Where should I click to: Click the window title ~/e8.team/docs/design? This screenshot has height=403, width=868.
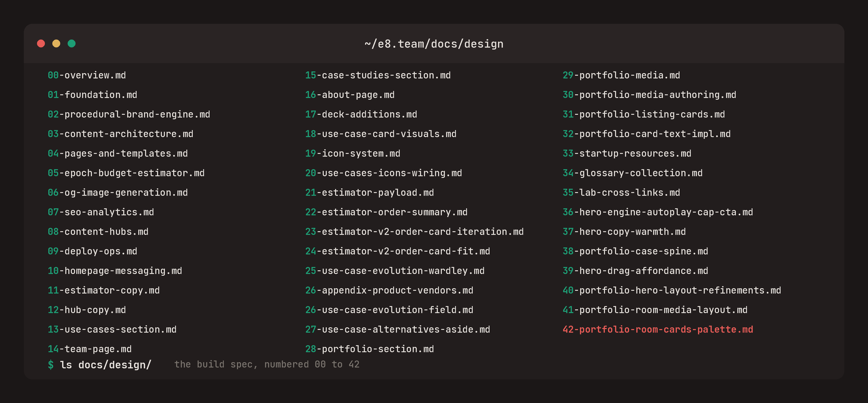point(434,44)
